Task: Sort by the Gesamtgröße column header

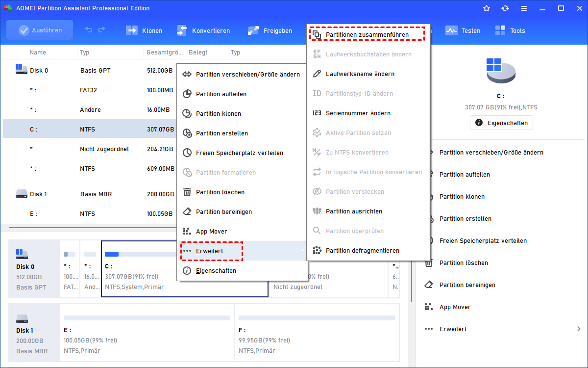Action: click(164, 53)
